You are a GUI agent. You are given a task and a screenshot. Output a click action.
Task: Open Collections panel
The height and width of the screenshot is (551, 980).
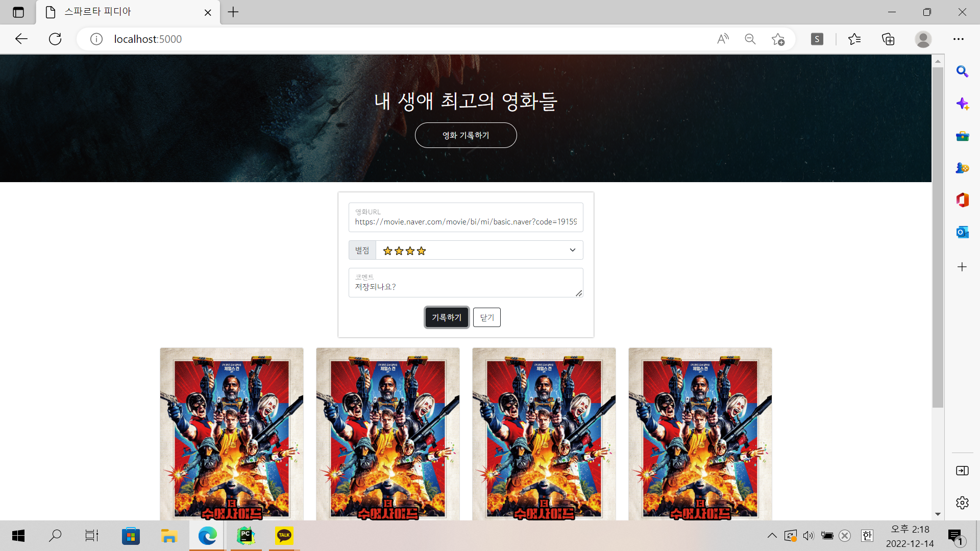[888, 39]
